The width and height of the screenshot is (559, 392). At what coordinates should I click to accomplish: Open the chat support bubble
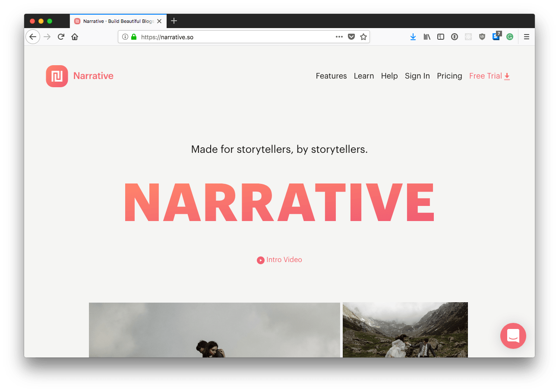click(x=513, y=335)
